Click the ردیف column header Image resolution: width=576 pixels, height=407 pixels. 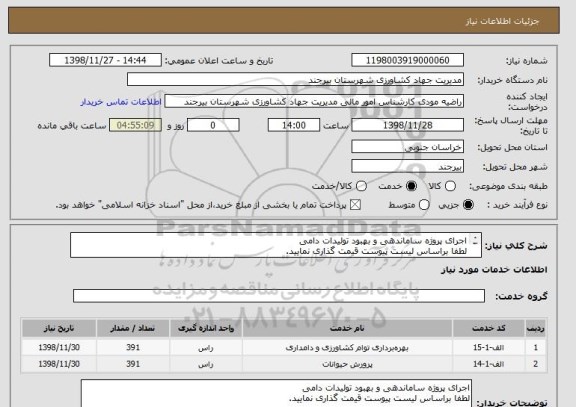[x=535, y=328]
